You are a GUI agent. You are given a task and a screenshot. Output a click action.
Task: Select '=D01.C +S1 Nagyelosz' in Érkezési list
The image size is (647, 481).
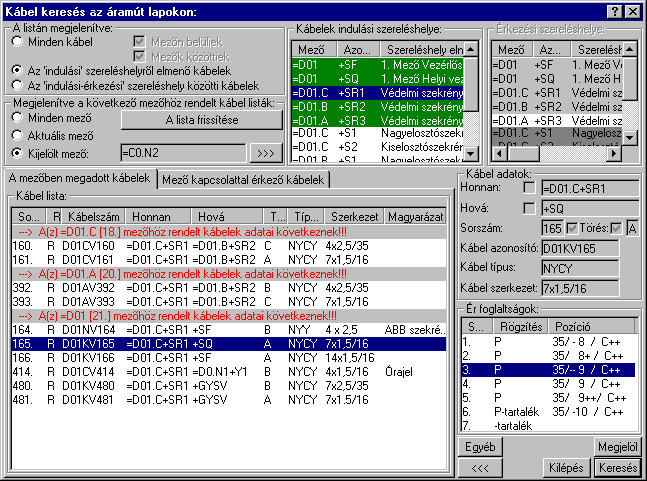click(x=557, y=133)
